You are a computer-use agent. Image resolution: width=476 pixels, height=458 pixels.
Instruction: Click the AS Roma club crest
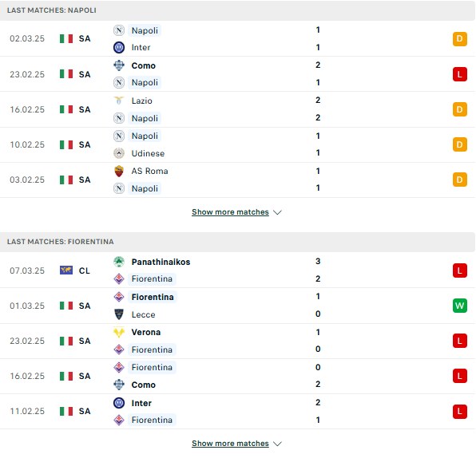[119, 171]
